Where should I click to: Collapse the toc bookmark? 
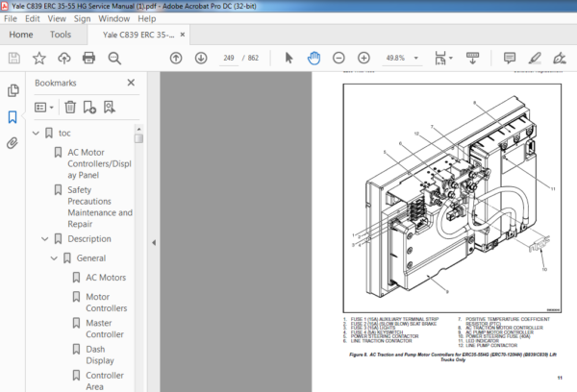[x=36, y=134]
